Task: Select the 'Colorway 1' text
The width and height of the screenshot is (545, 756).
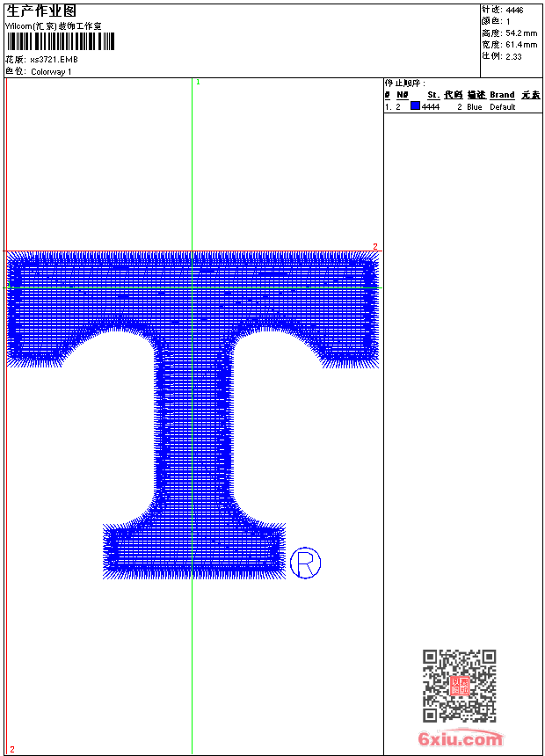Action: [x=51, y=72]
